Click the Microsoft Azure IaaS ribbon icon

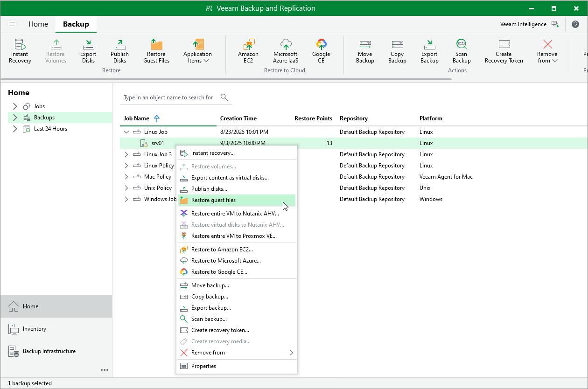pyautogui.click(x=286, y=51)
